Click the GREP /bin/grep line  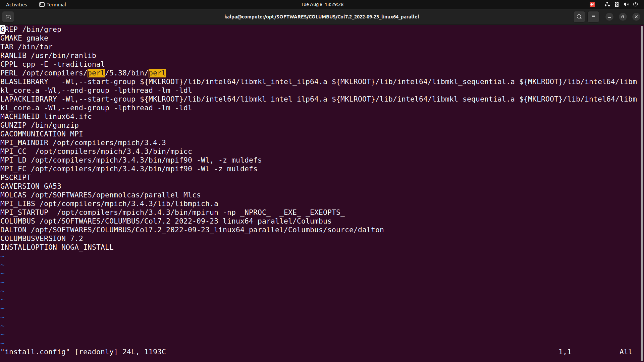31,29
